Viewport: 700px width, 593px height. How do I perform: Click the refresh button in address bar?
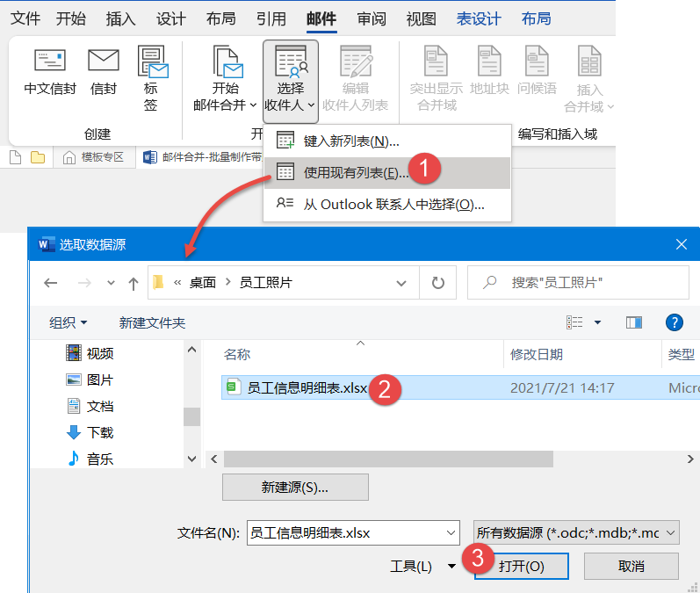tap(437, 283)
